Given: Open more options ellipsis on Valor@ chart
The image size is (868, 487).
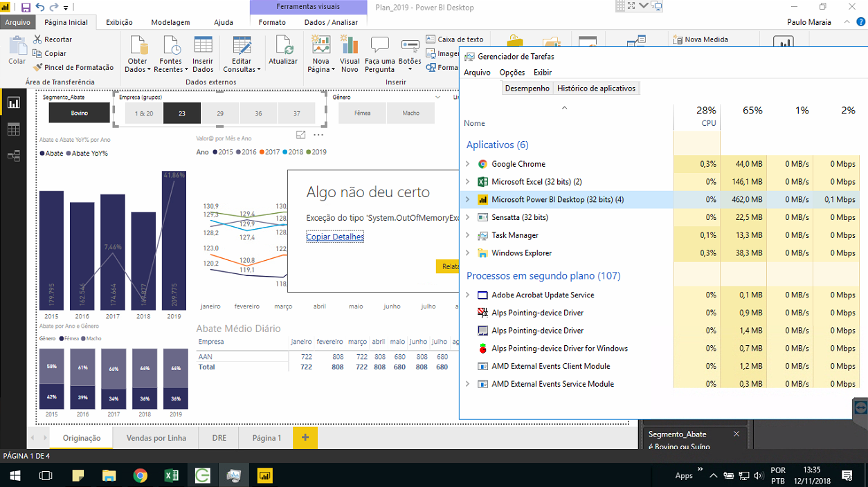Looking at the screenshot, I should [x=318, y=135].
